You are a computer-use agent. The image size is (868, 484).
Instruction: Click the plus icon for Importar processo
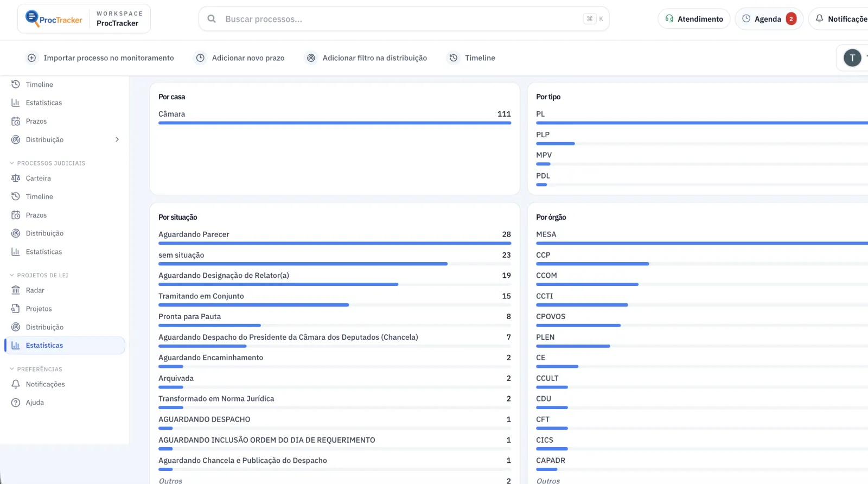pos(32,58)
